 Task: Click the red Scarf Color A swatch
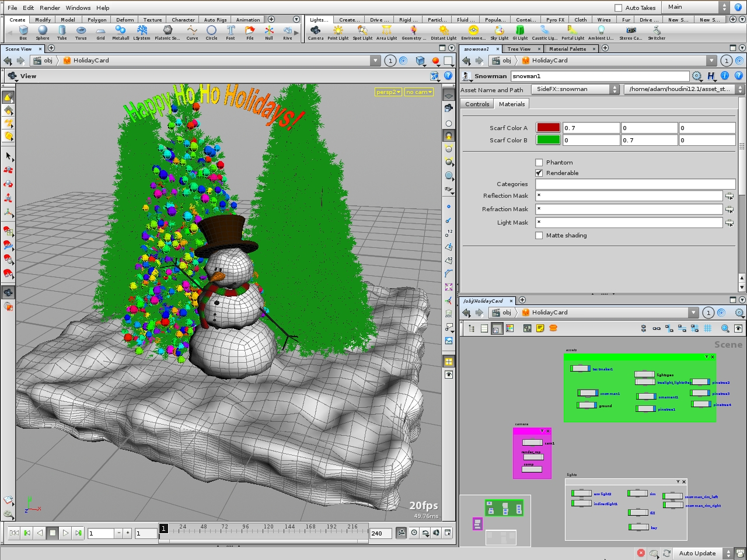(548, 128)
